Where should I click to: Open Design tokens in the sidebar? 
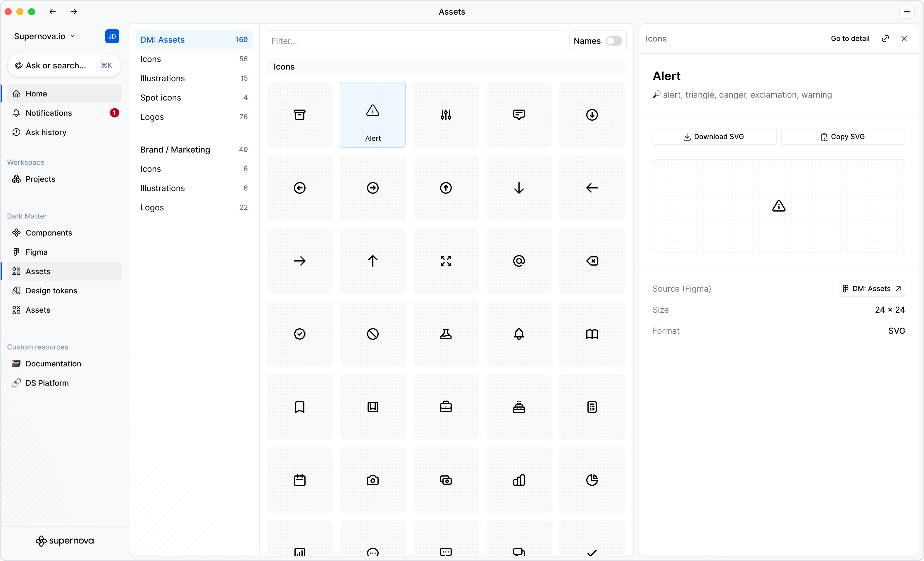tap(51, 290)
